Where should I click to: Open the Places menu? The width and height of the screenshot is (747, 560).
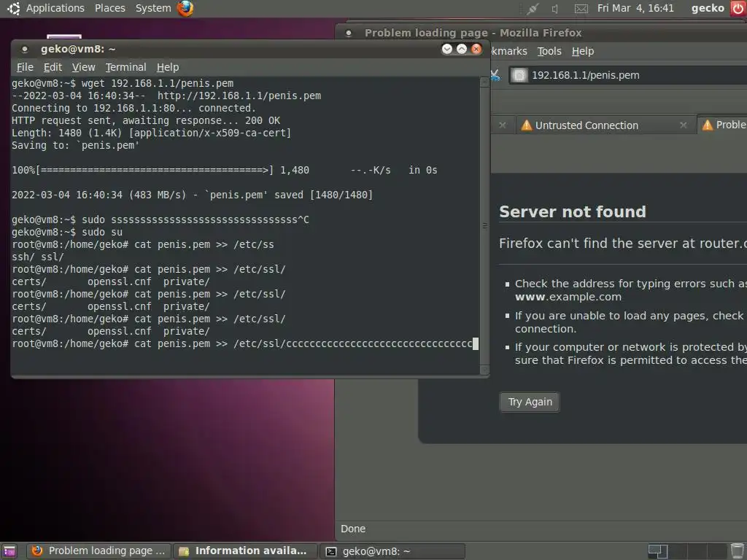[110, 8]
